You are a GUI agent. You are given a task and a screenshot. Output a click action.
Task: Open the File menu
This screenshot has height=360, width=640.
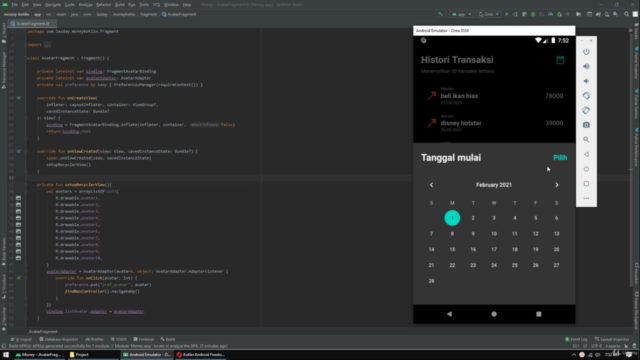point(15,5)
